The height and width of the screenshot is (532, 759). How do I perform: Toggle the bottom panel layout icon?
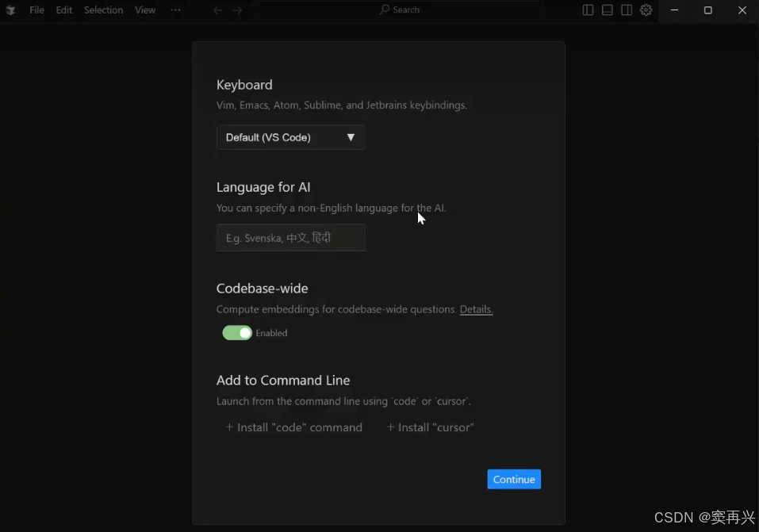point(607,10)
